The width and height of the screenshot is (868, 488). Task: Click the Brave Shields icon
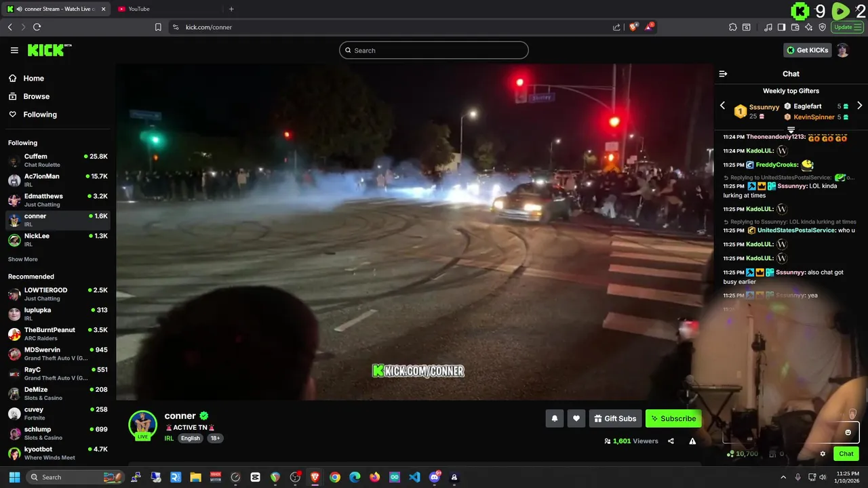(633, 27)
